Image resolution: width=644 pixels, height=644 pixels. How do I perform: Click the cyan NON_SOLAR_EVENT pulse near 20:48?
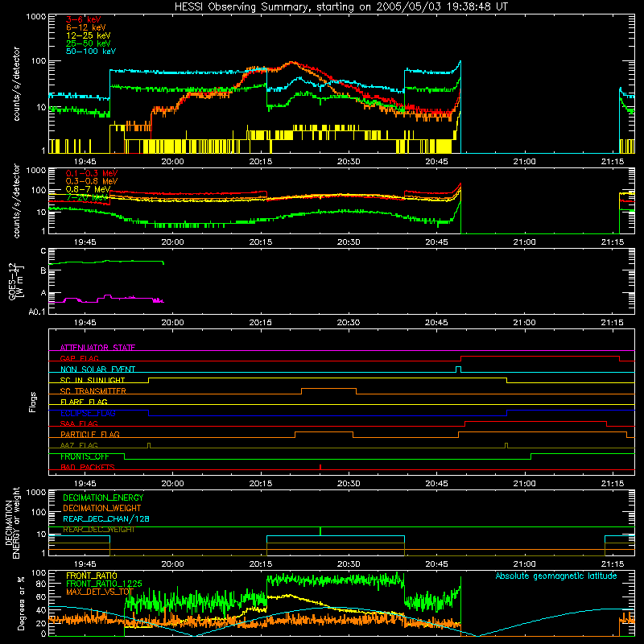458,369
